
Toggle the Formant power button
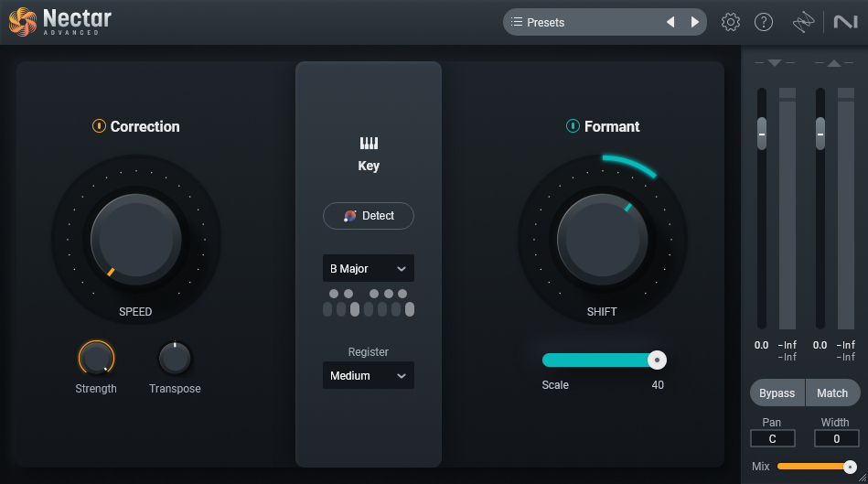pyautogui.click(x=573, y=126)
